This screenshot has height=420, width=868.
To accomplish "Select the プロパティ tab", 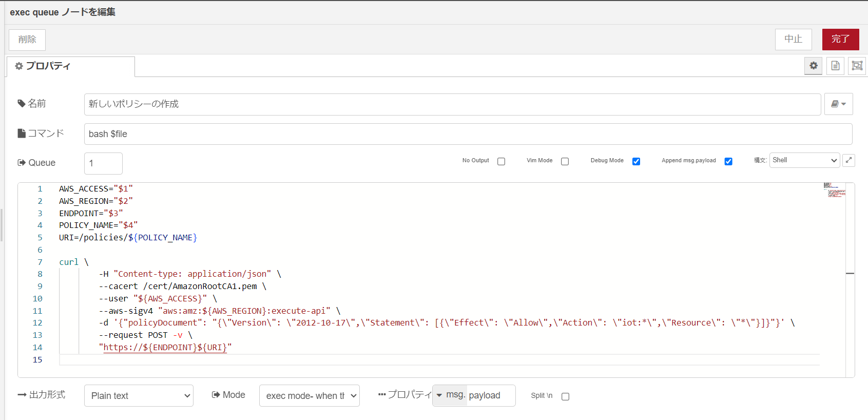I will [x=71, y=66].
